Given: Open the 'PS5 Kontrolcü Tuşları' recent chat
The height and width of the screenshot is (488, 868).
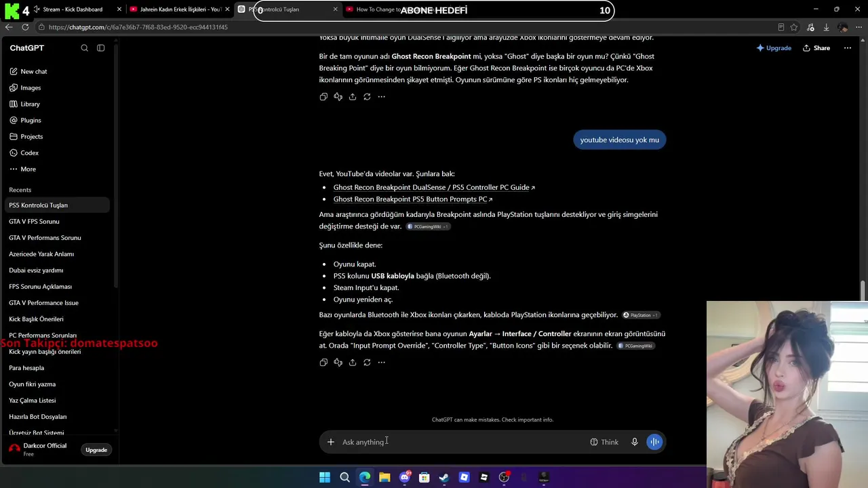Looking at the screenshot, I should pos(57,205).
